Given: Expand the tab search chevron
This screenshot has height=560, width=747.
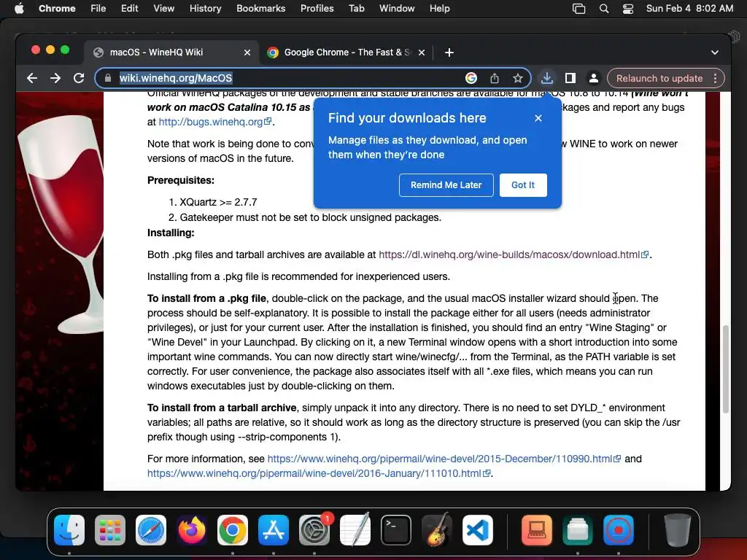Looking at the screenshot, I should coord(715,52).
